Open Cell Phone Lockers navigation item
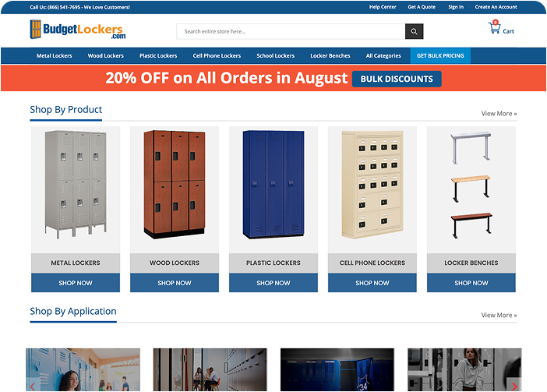 click(x=217, y=56)
